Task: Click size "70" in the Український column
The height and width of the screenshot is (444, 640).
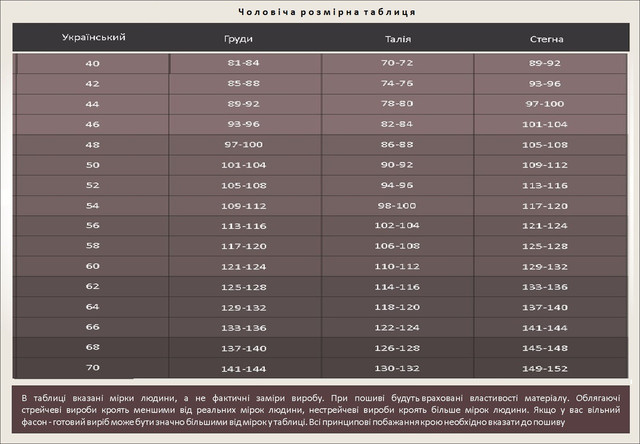Action: (x=93, y=367)
